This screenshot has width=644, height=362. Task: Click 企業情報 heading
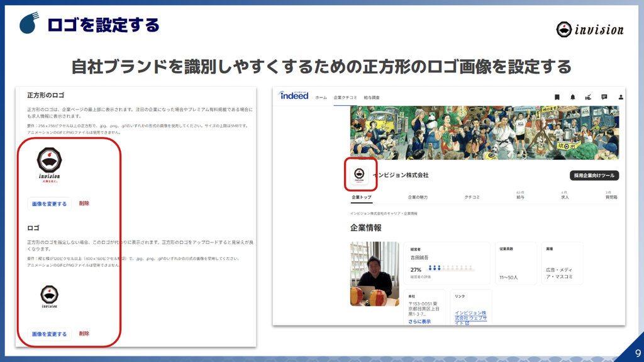click(x=365, y=228)
